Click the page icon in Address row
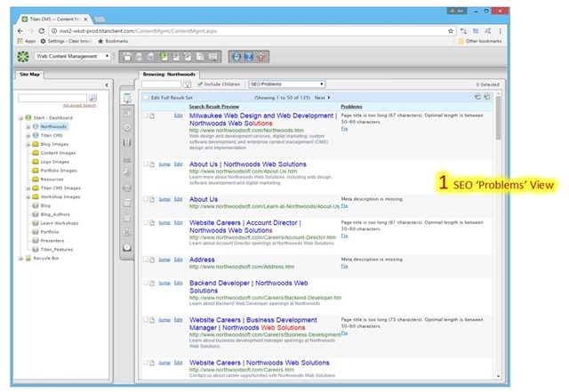This screenshot has width=569, height=392. [x=152, y=260]
